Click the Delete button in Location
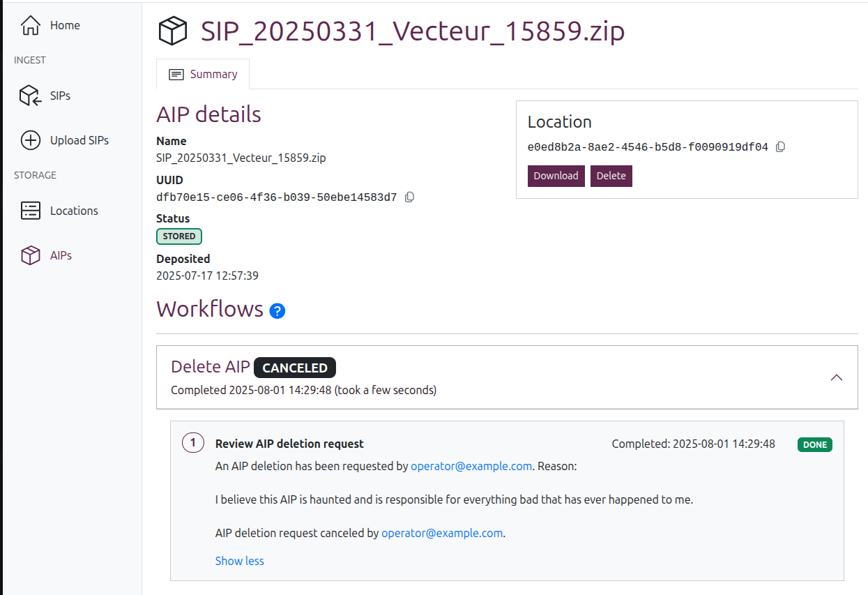The image size is (868, 595). pyautogui.click(x=611, y=176)
